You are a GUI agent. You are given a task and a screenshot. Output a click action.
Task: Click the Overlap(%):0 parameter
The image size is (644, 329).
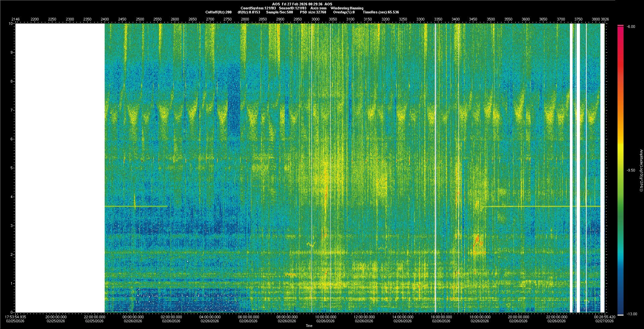click(x=344, y=12)
